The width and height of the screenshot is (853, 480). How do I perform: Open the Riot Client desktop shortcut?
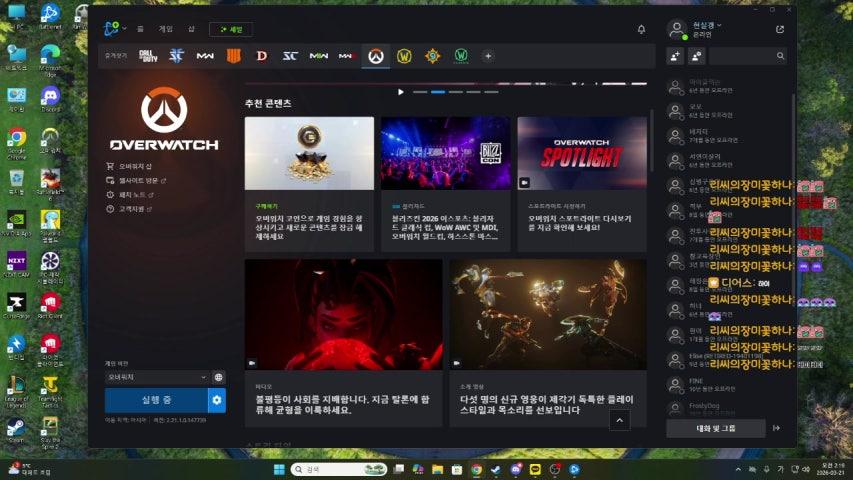point(50,305)
